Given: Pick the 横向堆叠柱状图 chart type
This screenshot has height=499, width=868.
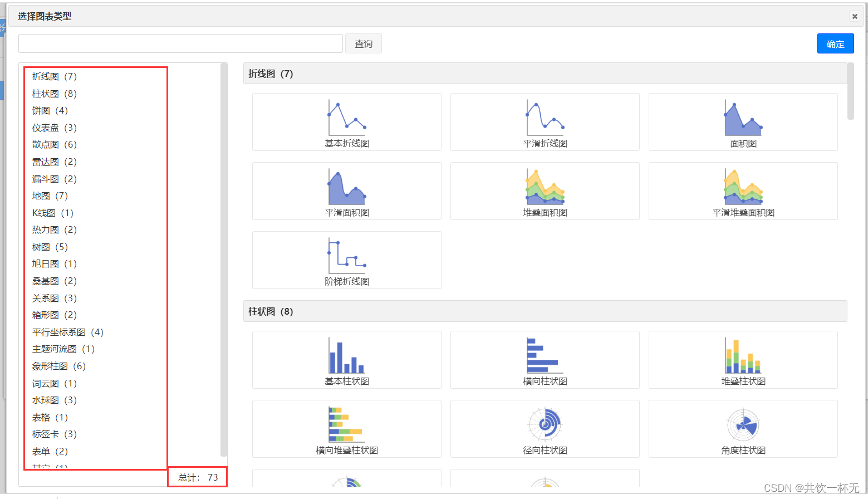Looking at the screenshot, I should click(x=346, y=429).
